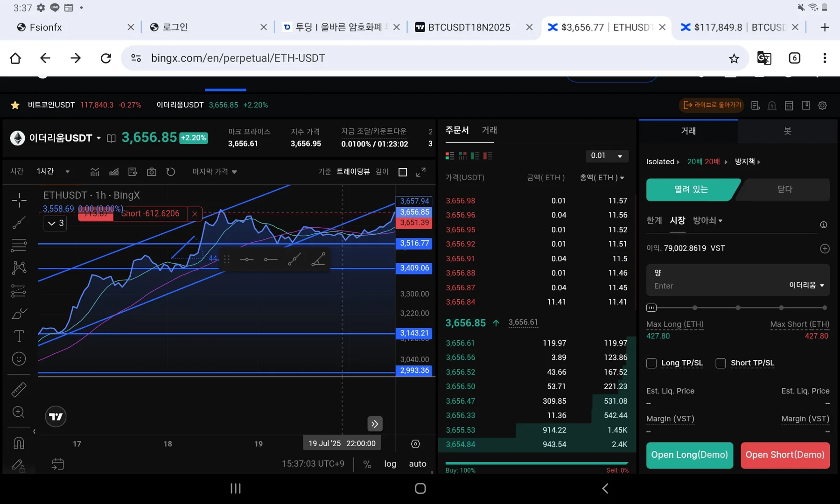The image size is (840, 504).
Task: Click the chart screenshot camera icon
Action: tap(152, 172)
